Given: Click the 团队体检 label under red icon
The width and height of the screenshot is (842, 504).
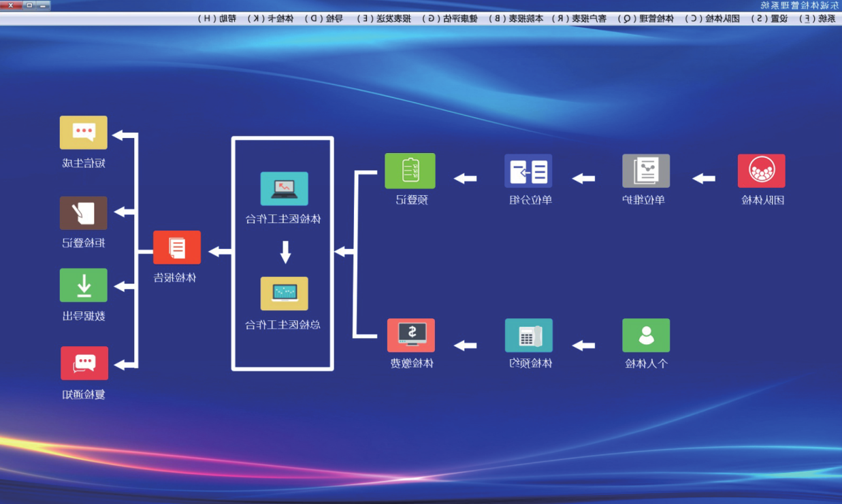Looking at the screenshot, I should [x=763, y=200].
